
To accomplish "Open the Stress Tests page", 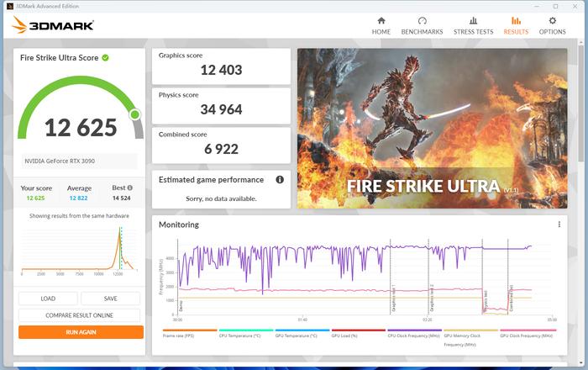I will (473, 25).
